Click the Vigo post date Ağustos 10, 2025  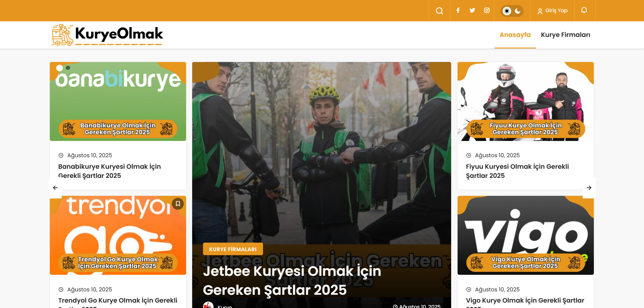tap(497, 289)
